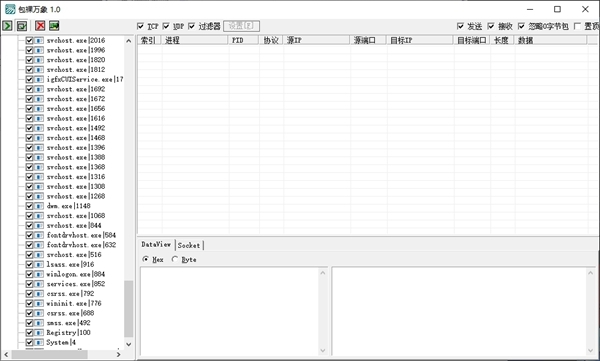This screenshot has width=600, height=361.
Task: Click the process icon beside igfxCUIService.exe
Action: click(x=39, y=79)
